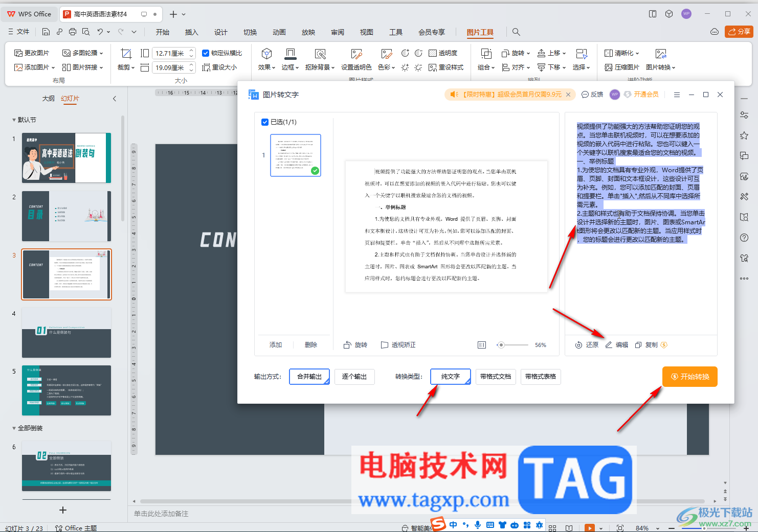Click the edit pencil button in result panel
Screen dimensions: 758x532
616,345
